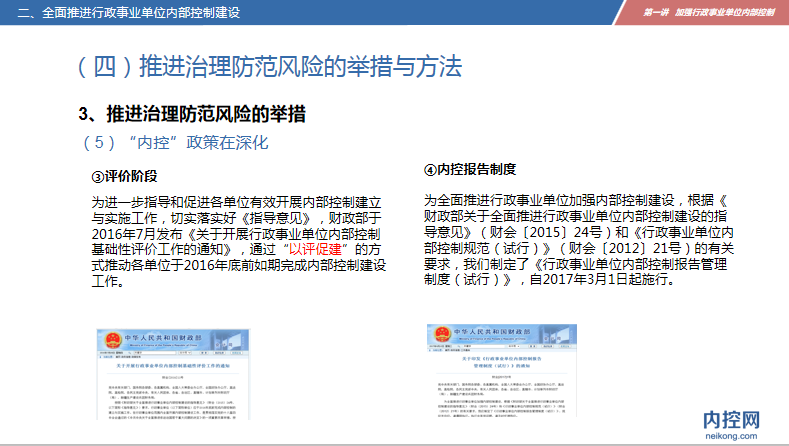Viewport: 789px width, 446px height.
Task: Click the left paragraph about 2016年7月 notice
Action: pyautogui.click(x=236, y=241)
